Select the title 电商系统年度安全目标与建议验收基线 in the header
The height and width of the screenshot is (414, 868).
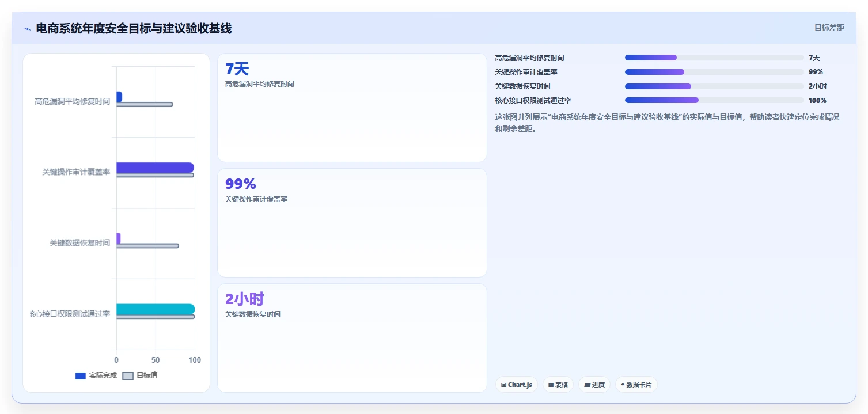point(134,28)
